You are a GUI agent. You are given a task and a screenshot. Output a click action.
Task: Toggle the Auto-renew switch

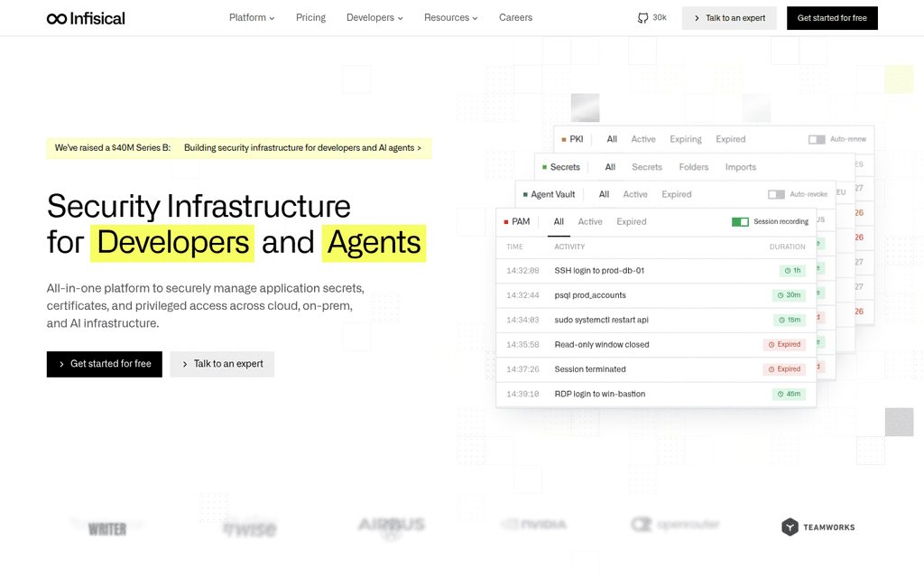[x=817, y=140]
